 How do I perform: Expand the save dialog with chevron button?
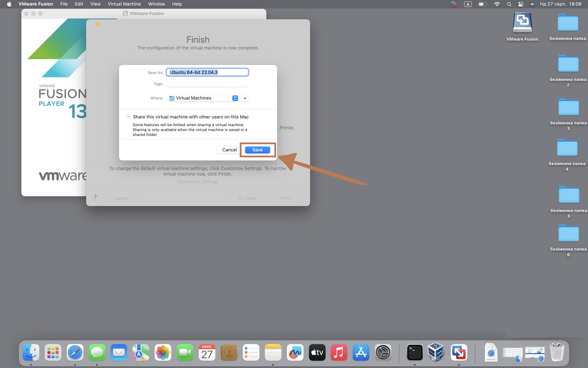pos(245,98)
